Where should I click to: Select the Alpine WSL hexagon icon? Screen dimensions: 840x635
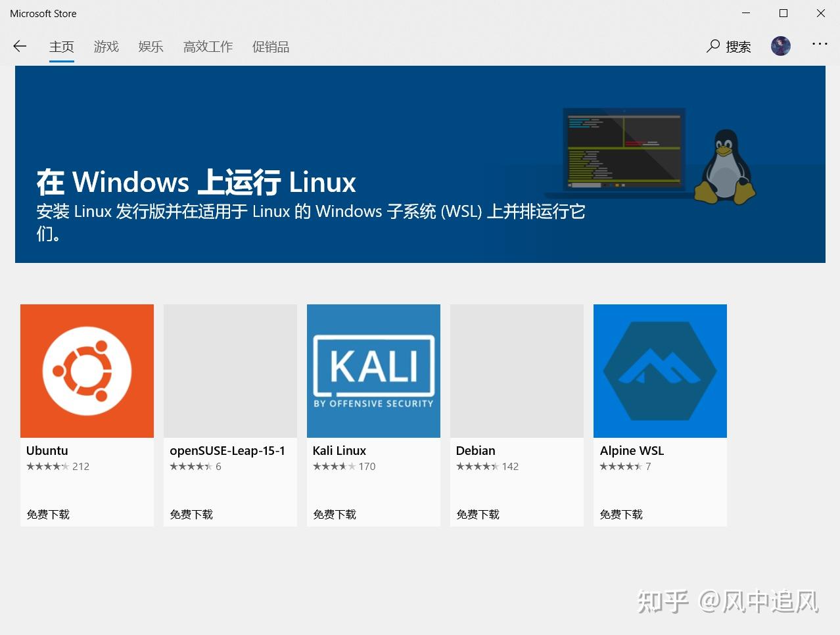(x=659, y=371)
